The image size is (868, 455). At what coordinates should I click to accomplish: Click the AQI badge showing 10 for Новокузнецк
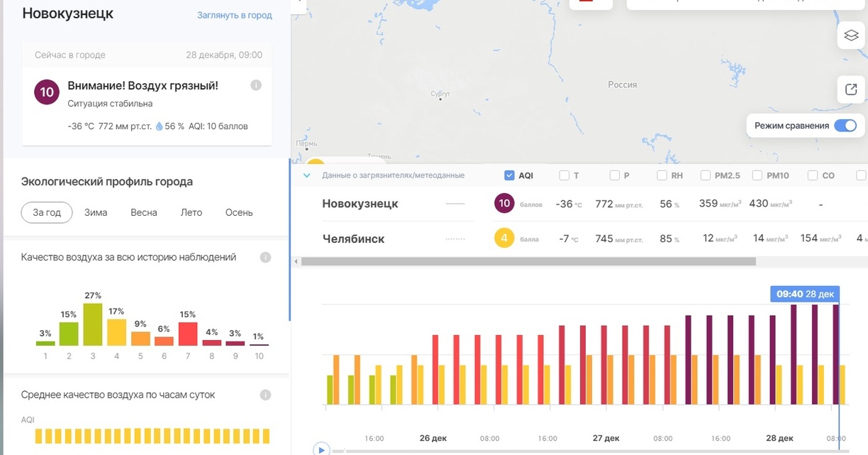click(x=504, y=203)
